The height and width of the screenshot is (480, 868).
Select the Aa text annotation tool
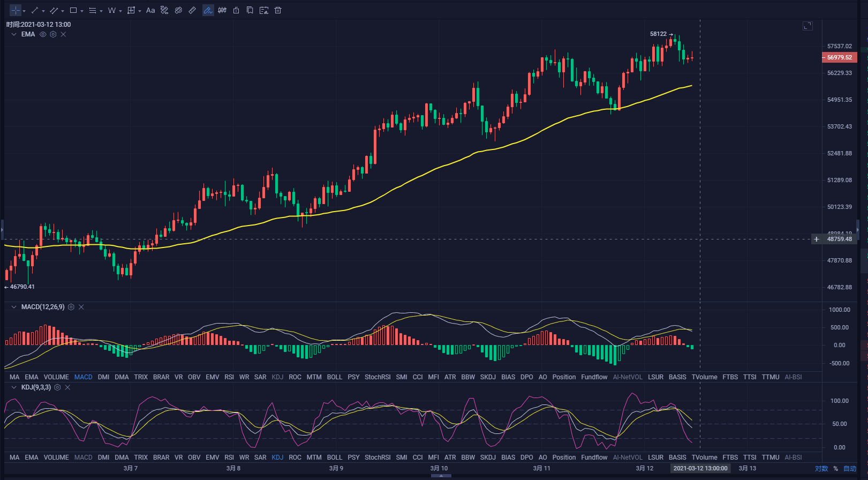coord(150,10)
